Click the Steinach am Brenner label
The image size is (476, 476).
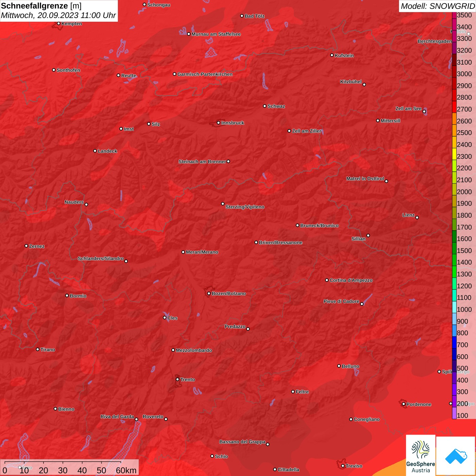202,161
